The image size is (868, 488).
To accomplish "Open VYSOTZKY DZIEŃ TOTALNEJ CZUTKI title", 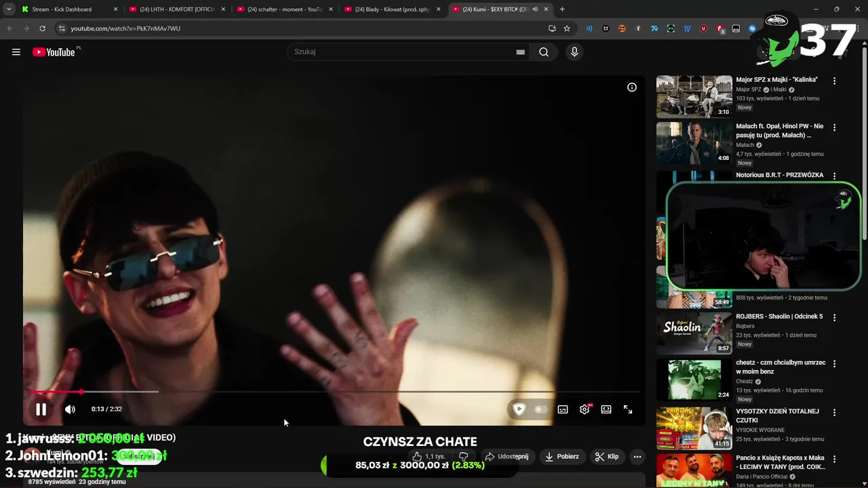I will pyautogui.click(x=777, y=415).
